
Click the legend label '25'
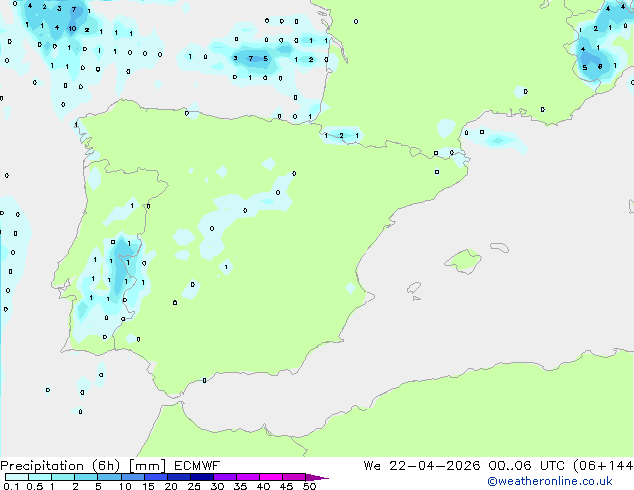click(x=194, y=486)
